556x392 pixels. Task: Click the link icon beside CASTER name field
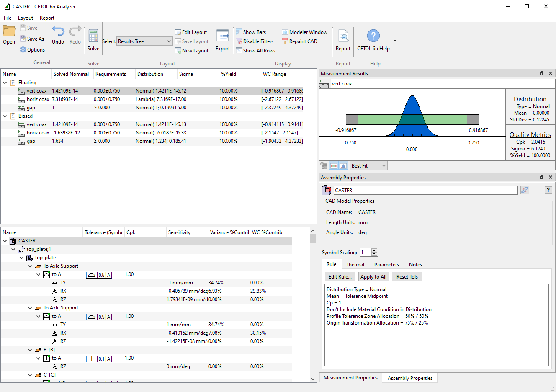525,190
